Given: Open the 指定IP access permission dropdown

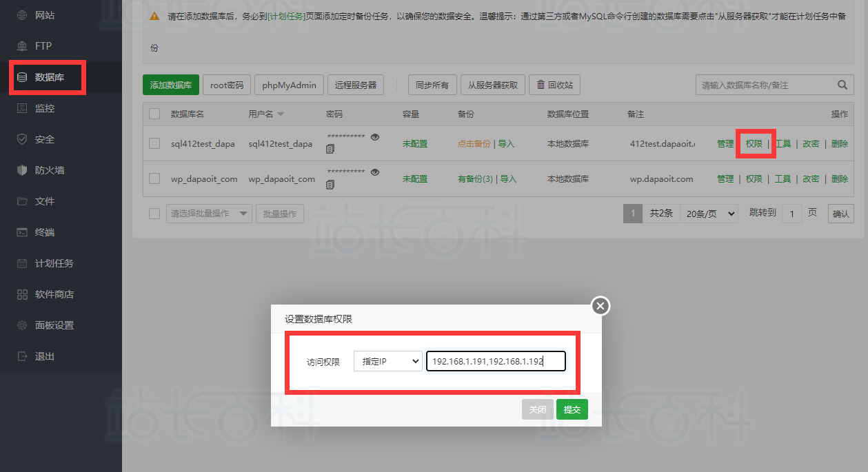Looking at the screenshot, I should [387, 361].
